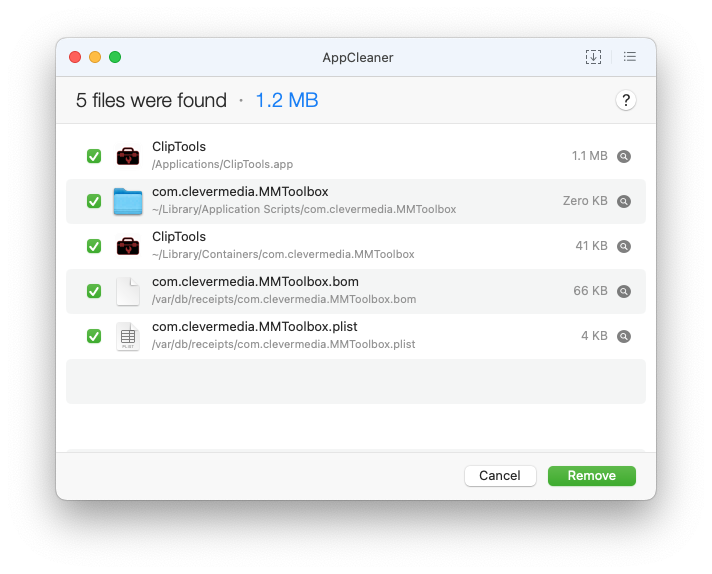
Task: Click the drop-zone icon in the title bar
Action: [593, 57]
